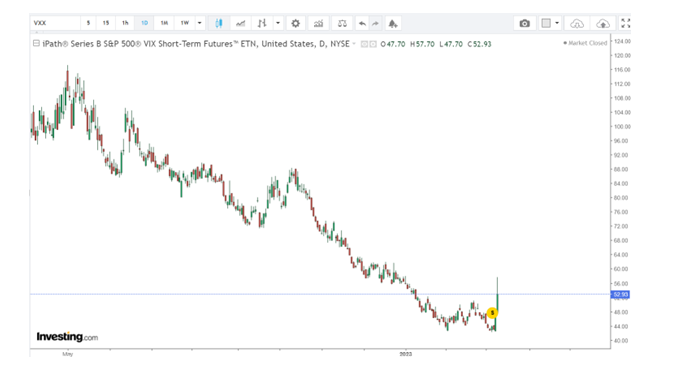Image resolution: width=690 pixels, height=373 pixels.
Task: Select the candlestick chart style icon
Action: click(x=219, y=23)
